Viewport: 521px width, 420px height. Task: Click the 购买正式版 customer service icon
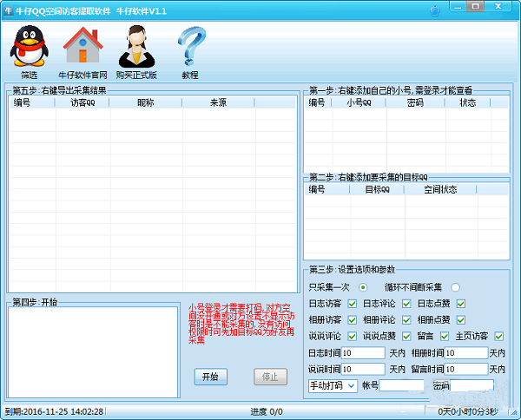136,47
